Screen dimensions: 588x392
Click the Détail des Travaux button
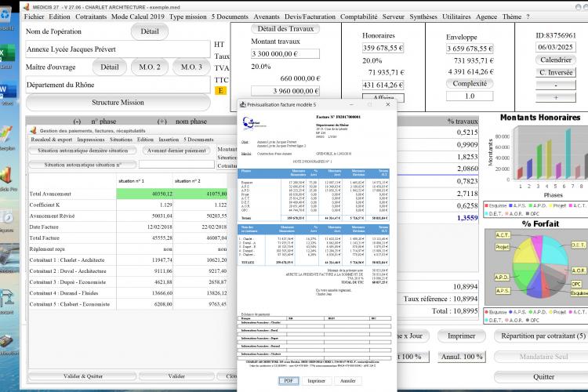[285, 29]
